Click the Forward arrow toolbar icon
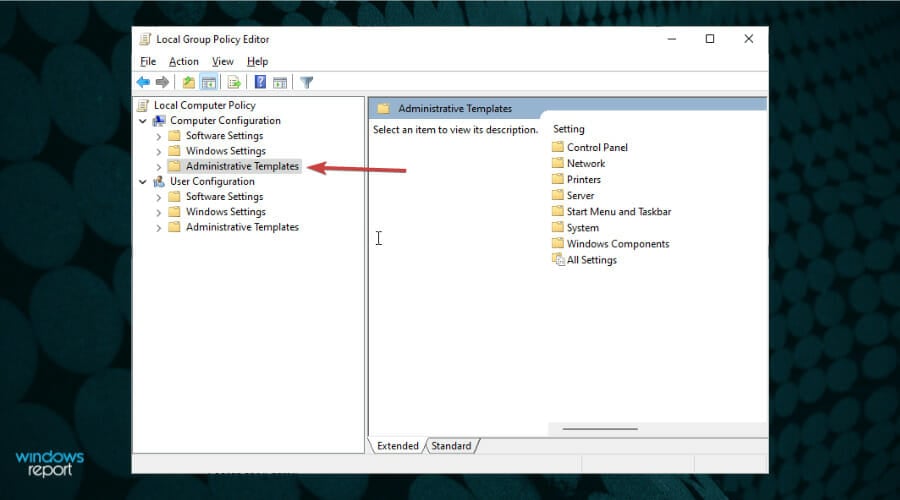 162,82
